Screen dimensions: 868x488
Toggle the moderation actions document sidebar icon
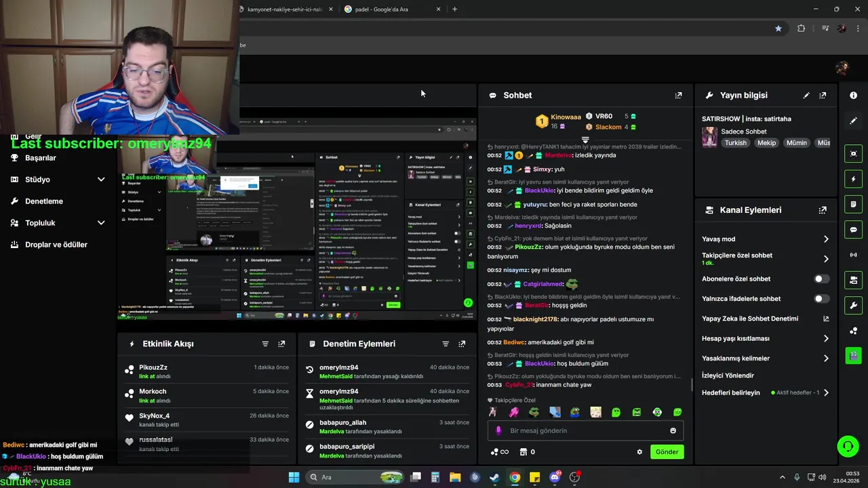click(853, 204)
